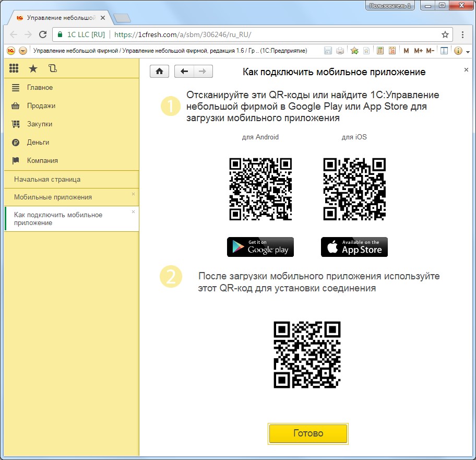Open Chrome three-dot menu
This screenshot has height=460, width=476.
(x=463, y=34)
